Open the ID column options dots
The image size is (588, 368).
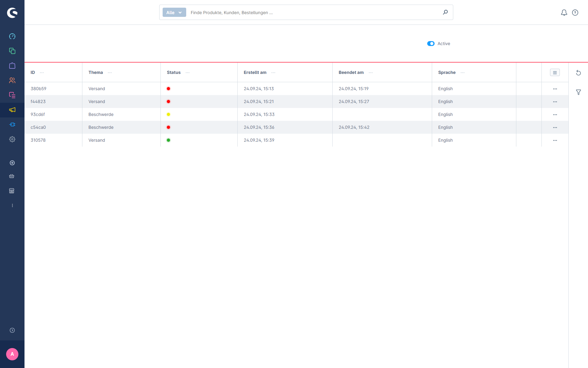click(x=42, y=73)
